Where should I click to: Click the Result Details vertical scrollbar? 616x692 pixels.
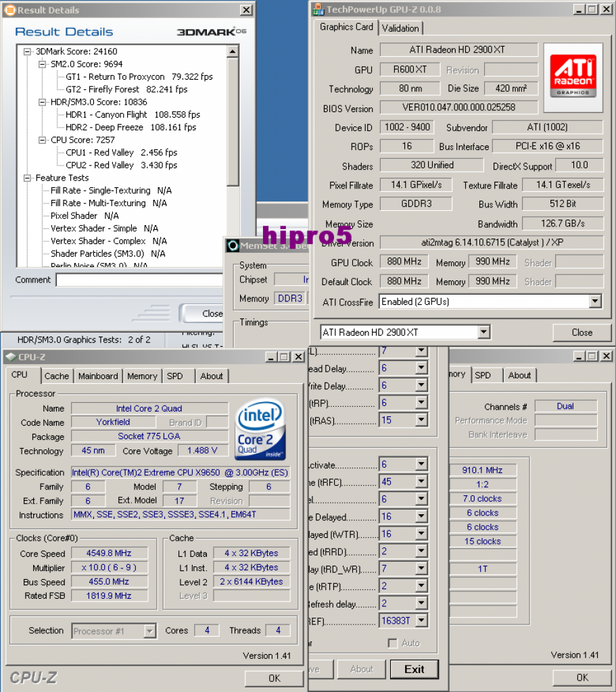coord(233,155)
